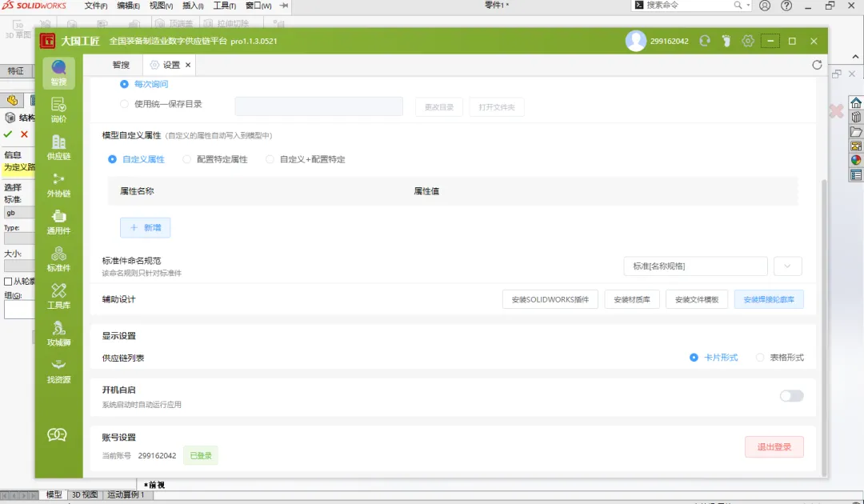864x504 pixels.
Task: Click the refresh icon at tab bar right
Action: tap(817, 65)
